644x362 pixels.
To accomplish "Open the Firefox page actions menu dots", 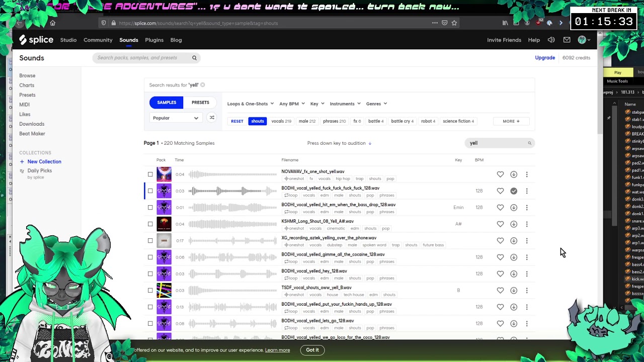I will 435,23.
